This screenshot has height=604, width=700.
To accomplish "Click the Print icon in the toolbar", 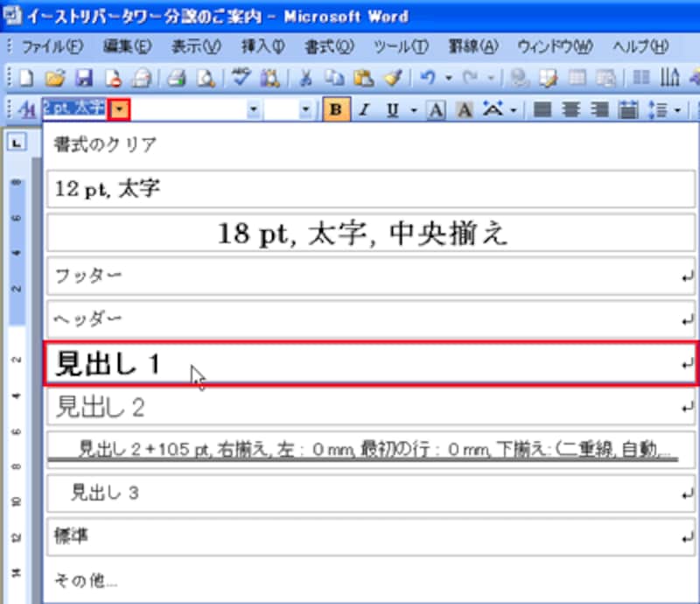I will point(177,78).
